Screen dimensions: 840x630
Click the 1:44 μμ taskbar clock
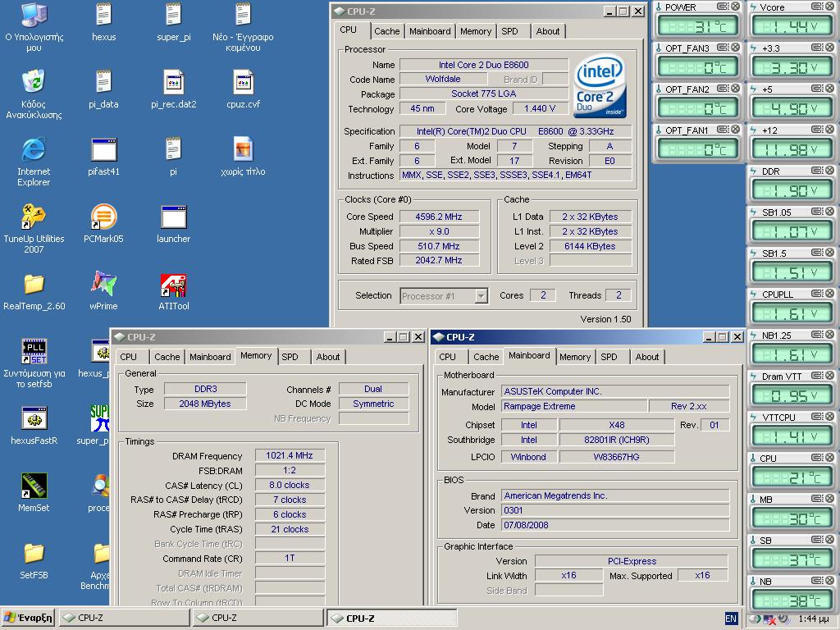(813, 619)
